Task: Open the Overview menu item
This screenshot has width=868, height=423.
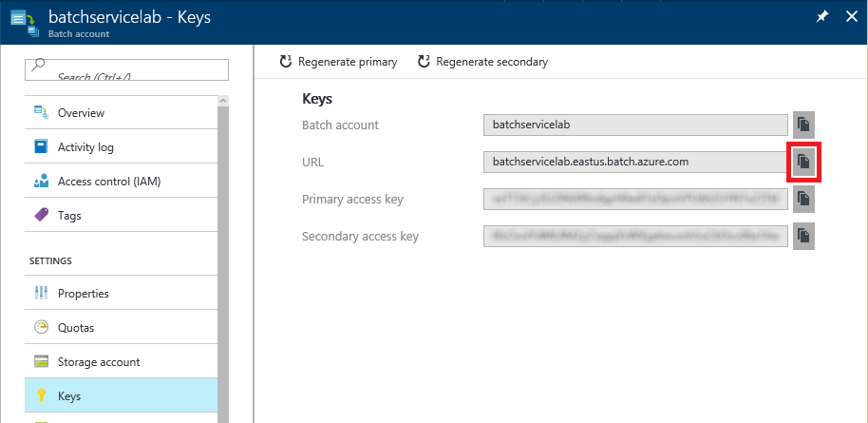Action: click(x=122, y=112)
